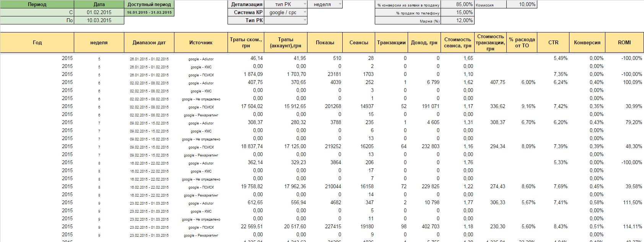The height and width of the screenshot is (242, 644).
Task: Expand the "google / cpc" Система КР dropdown
Action: pos(305,12)
